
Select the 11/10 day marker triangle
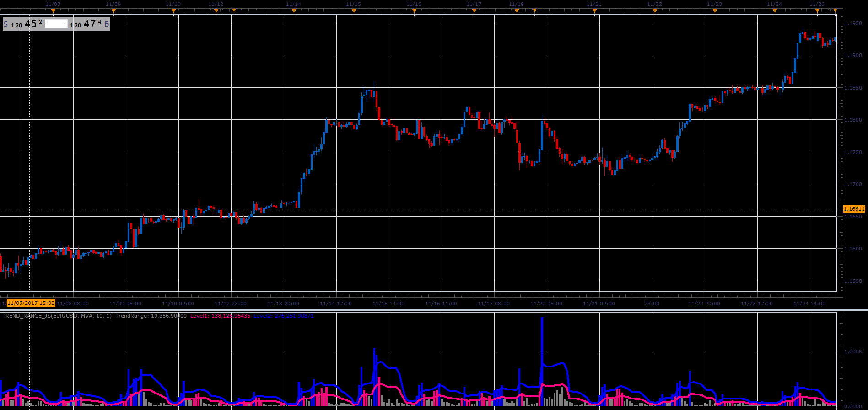pos(173,11)
